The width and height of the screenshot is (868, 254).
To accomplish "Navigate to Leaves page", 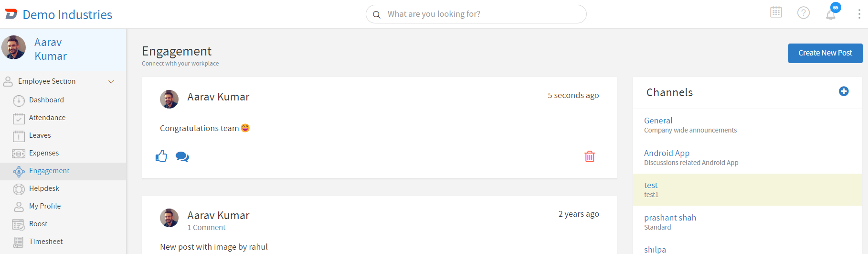I will (x=40, y=135).
